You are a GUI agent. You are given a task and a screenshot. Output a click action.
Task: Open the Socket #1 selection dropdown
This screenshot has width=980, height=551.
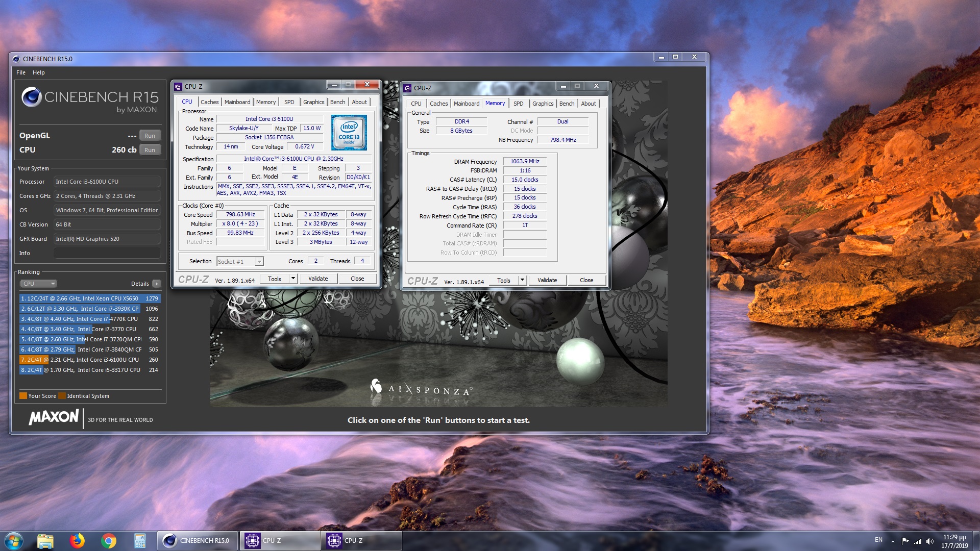pyautogui.click(x=240, y=261)
